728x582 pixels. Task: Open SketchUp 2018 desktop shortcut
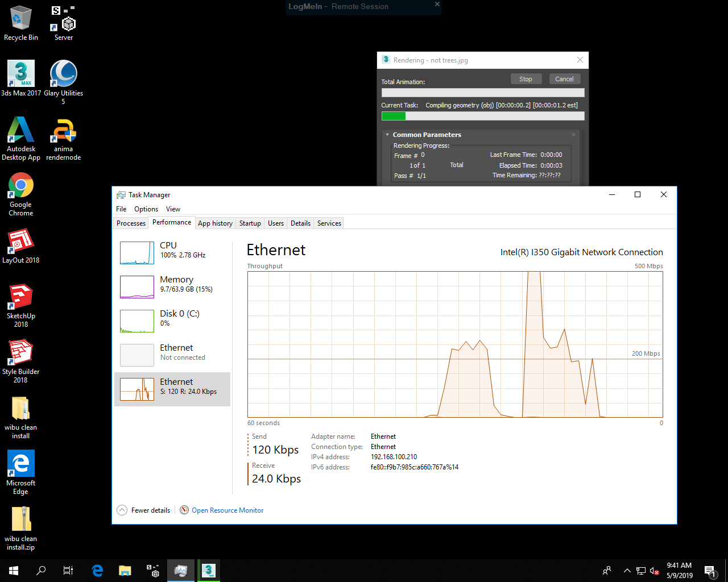21,306
